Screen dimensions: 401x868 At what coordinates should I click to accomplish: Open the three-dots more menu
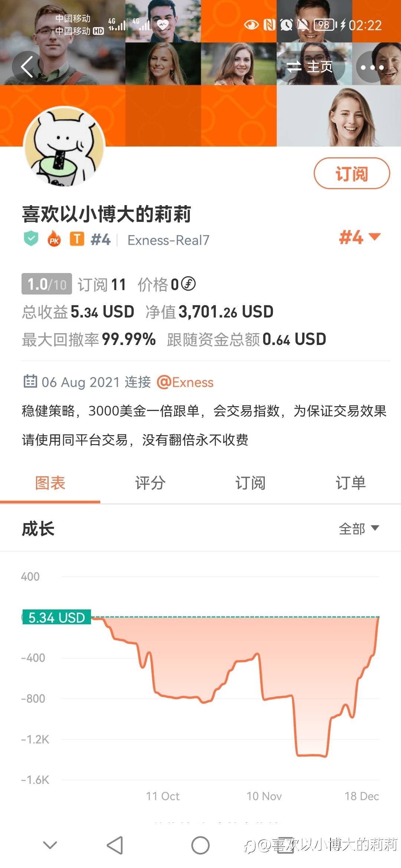pyautogui.click(x=372, y=68)
